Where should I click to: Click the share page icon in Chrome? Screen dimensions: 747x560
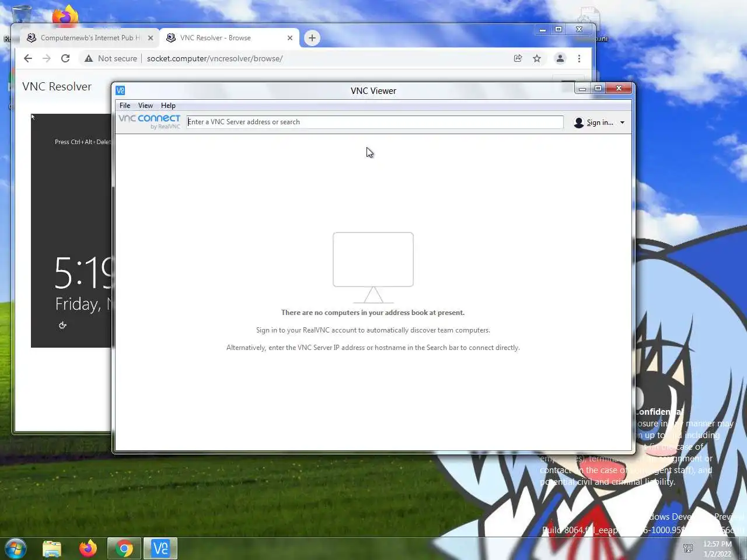[518, 58]
